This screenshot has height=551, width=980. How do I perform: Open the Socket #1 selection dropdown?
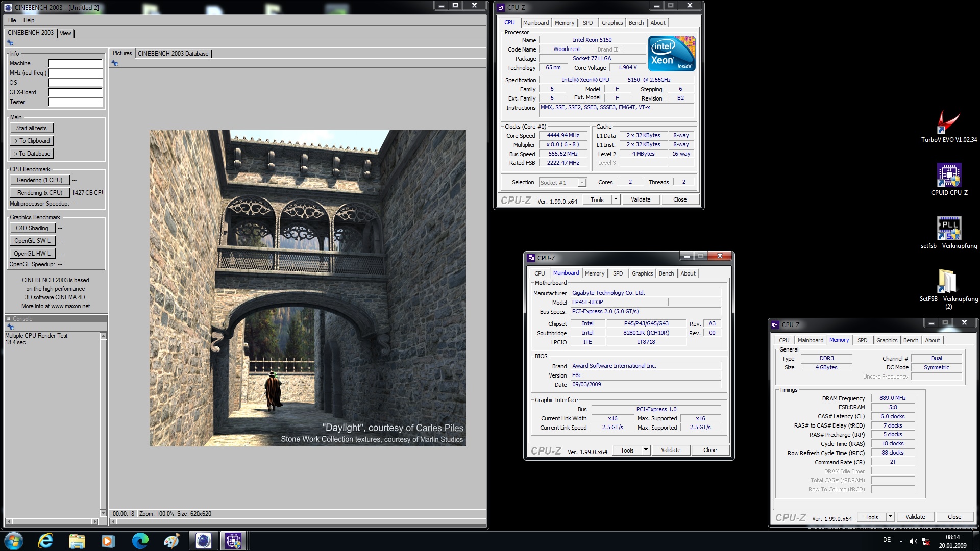[x=562, y=183]
